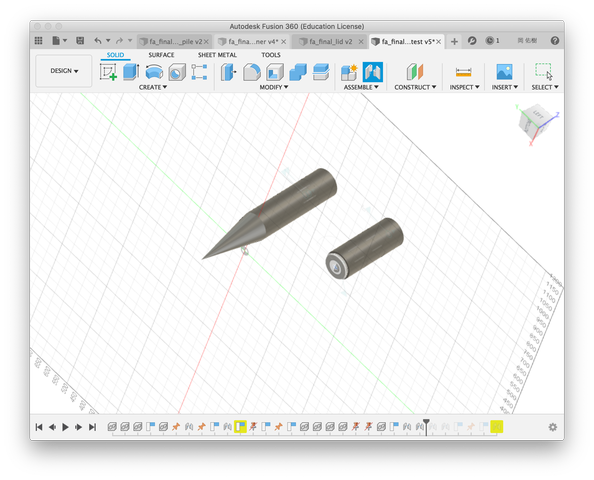Select the Combine tool
The height and width of the screenshot is (480, 594).
coord(298,72)
